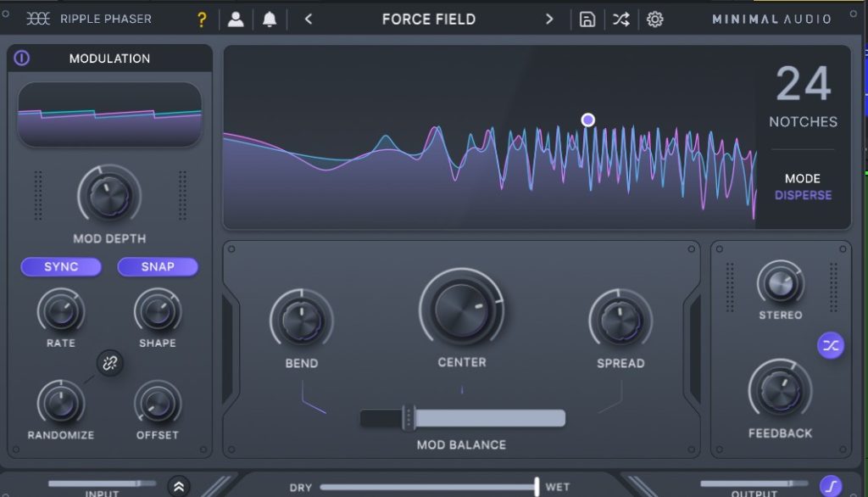Click the yellow question mark help icon
Image resolution: width=868 pixels, height=497 pixels.
[x=202, y=20]
